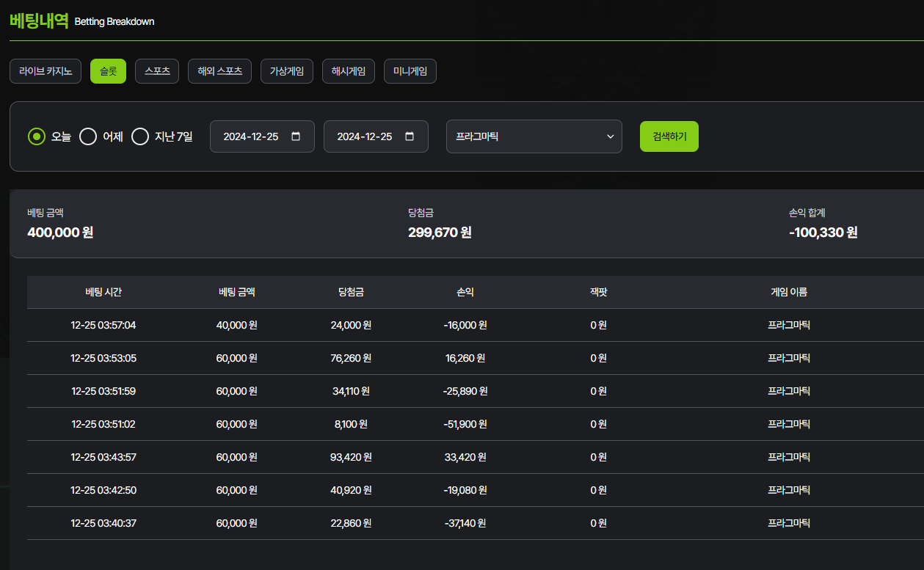This screenshot has width=924, height=570.
Task: Switch to 해외 스포츠 tab
Action: 220,71
